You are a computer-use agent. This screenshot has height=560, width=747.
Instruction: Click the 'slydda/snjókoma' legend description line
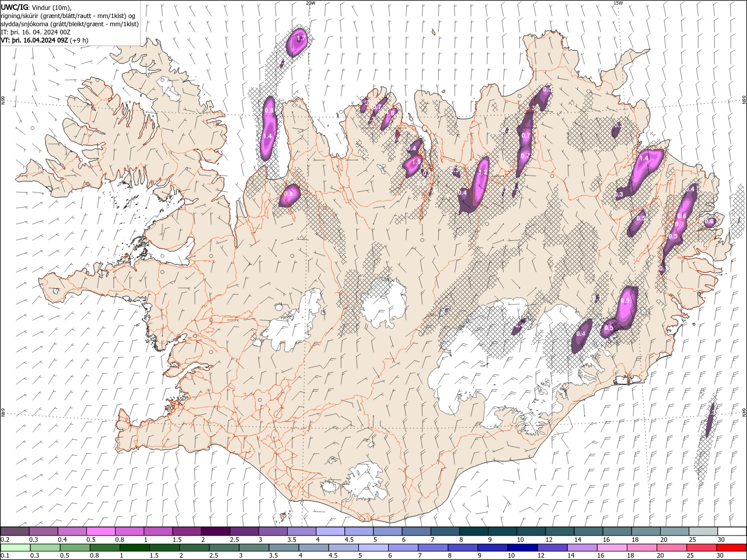pos(70,24)
